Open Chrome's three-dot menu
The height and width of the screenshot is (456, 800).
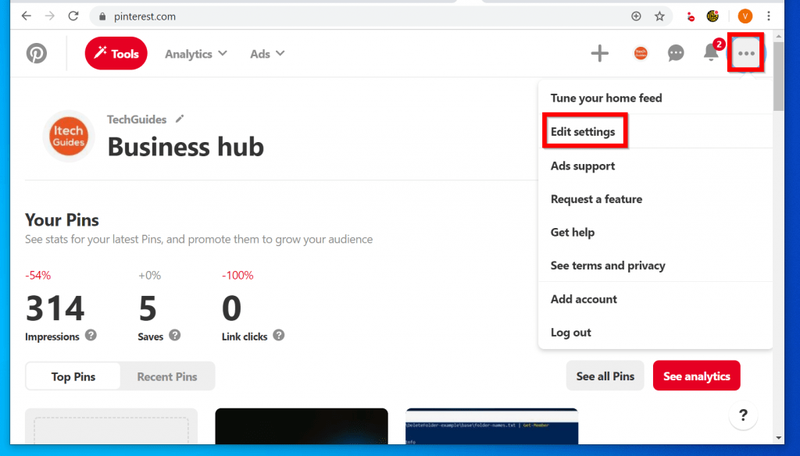(x=768, y=16)
